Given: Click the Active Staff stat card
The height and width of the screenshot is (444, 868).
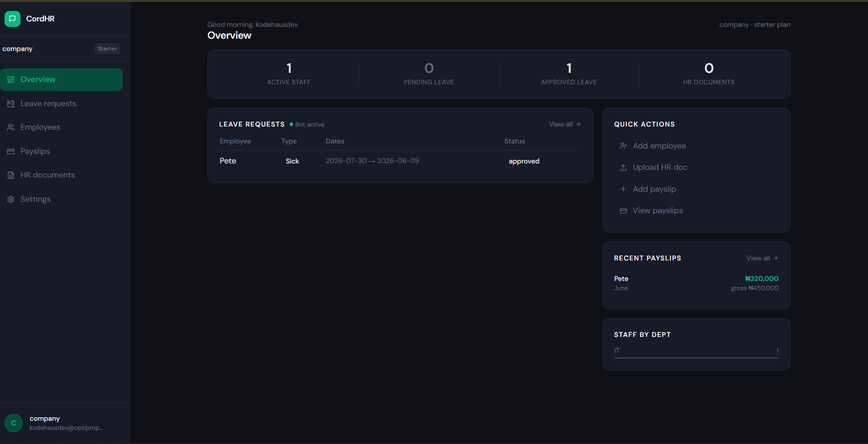Looking at the screenshot, I should [289, 74].
